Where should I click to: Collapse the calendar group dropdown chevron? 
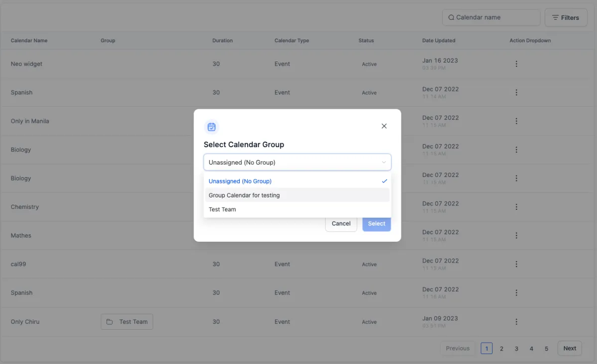[384, 162]
